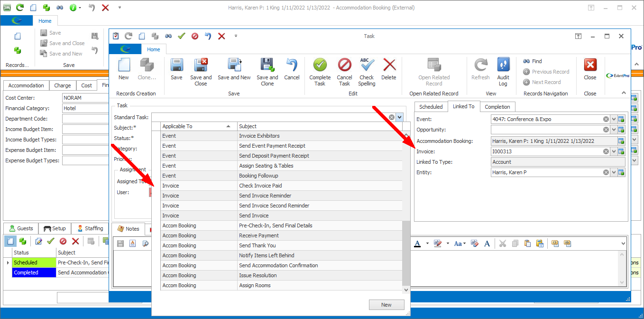This screenshot has height=319, width=644.
Task: Open the Entity field dropdown
Action: [x=613, y=172]
